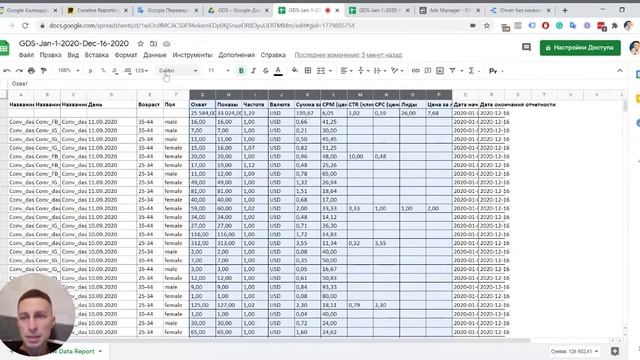Screen dimensions: 640x360
Task: Open the sum dropdown in status bar
Action: click(573, 351)
